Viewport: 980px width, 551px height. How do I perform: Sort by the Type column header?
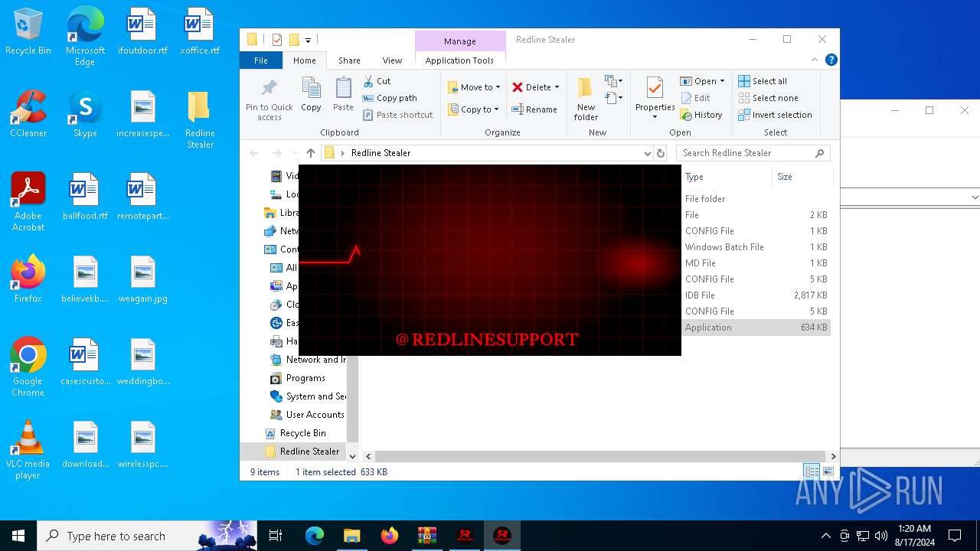(727, 177)
